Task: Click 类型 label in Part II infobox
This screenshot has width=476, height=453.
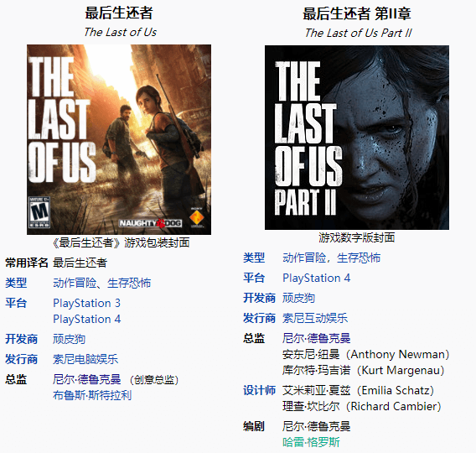Action: pos(254,258)
